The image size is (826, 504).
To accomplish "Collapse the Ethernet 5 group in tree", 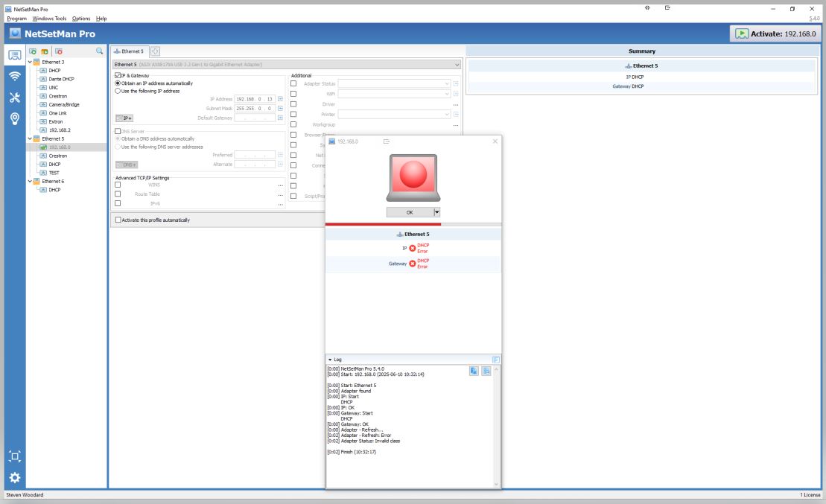I will coord(30,139).
